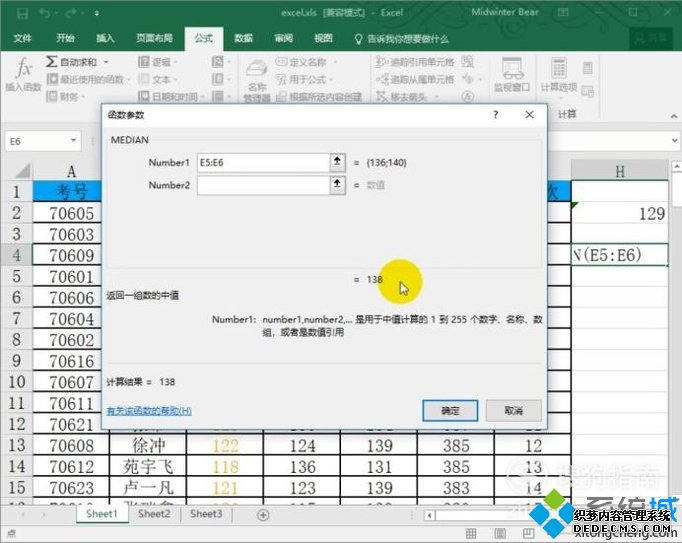This screenshot has width=682, height=543.
Task: Open the Review ribbon tab
Action: 283,38
